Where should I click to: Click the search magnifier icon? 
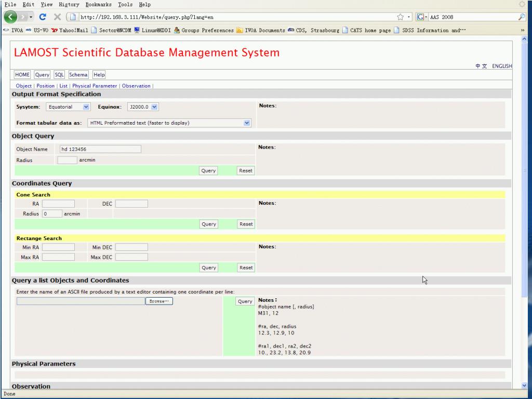(x=522, y=17)
